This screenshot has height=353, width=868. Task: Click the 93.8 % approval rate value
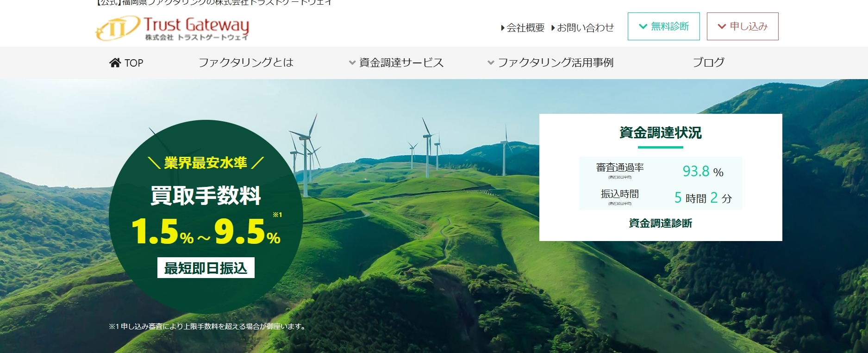[702, 172]
